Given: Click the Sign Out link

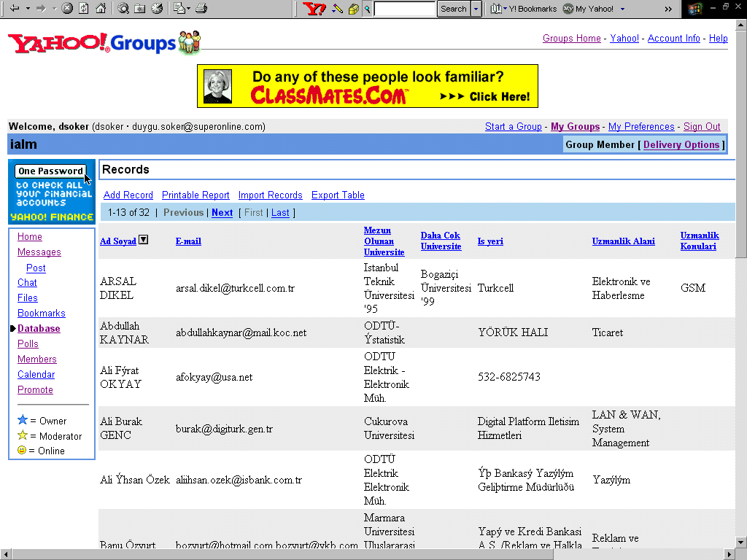Looking at the screenshot, I should coord(702,126).
